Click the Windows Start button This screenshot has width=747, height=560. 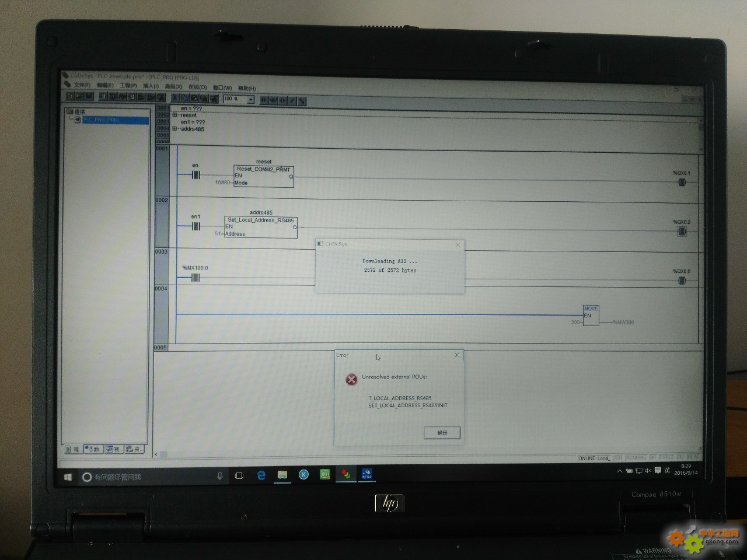point(68,477)
